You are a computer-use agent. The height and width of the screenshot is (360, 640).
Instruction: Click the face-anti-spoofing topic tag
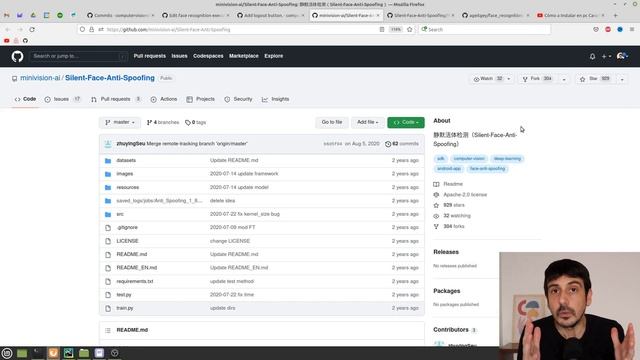point(487,169)
